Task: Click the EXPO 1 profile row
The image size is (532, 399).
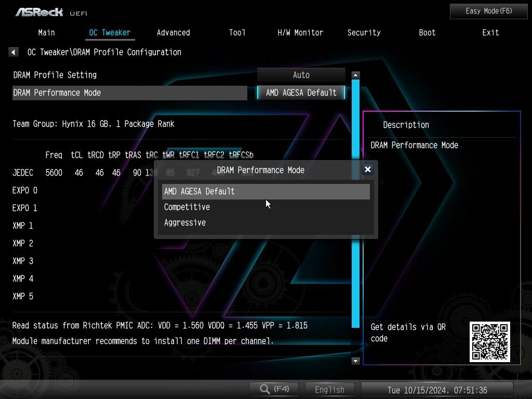Action: tap(25, 208)
